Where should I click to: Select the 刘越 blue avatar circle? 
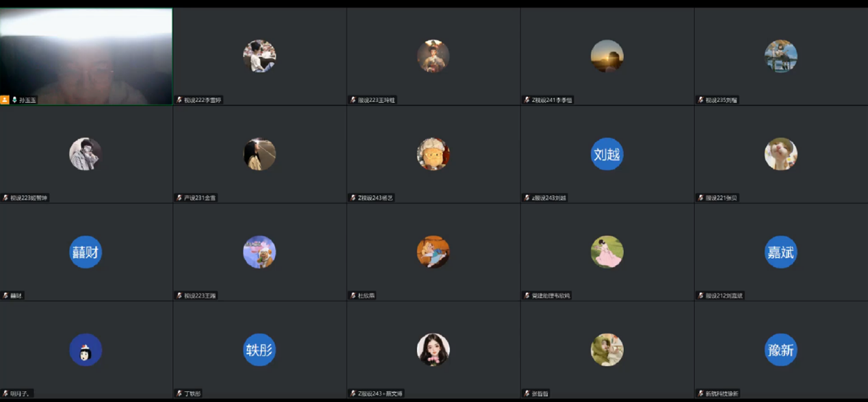pyautogui.click(x=607, y=154)
